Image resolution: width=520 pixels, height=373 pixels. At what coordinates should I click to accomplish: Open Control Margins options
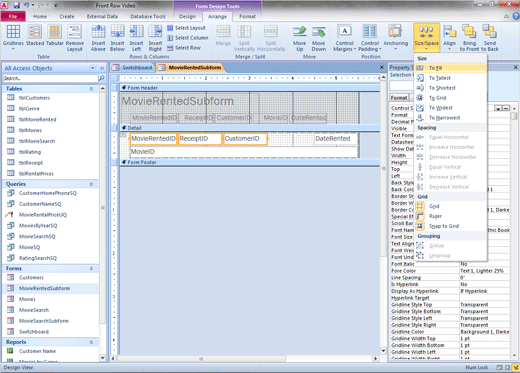point(345,38)
